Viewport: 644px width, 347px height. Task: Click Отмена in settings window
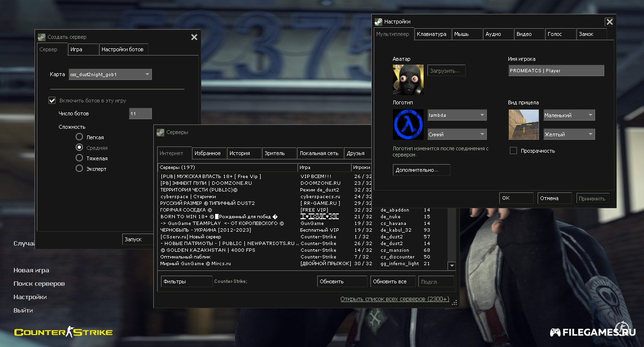tap(554, 198)
